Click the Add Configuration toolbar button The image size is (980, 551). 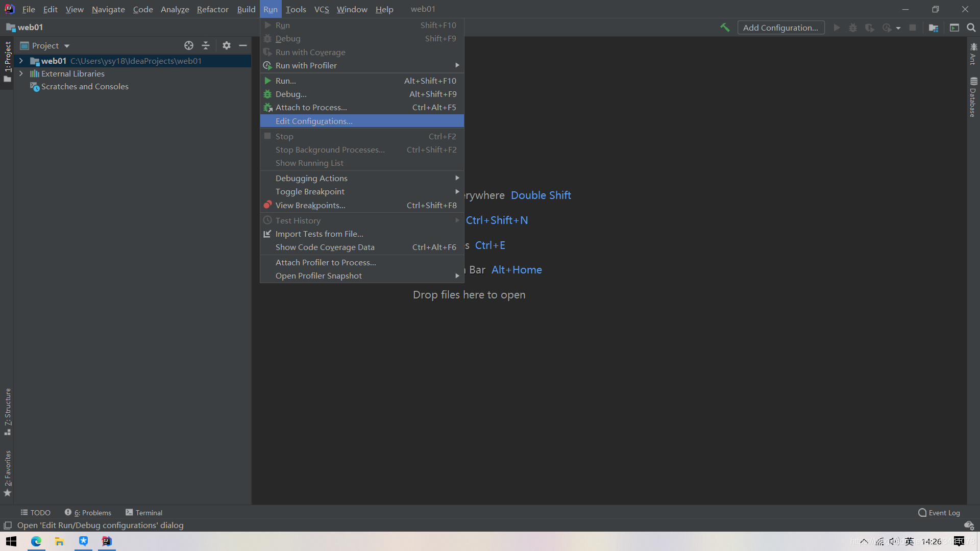[x=781, y=28]
